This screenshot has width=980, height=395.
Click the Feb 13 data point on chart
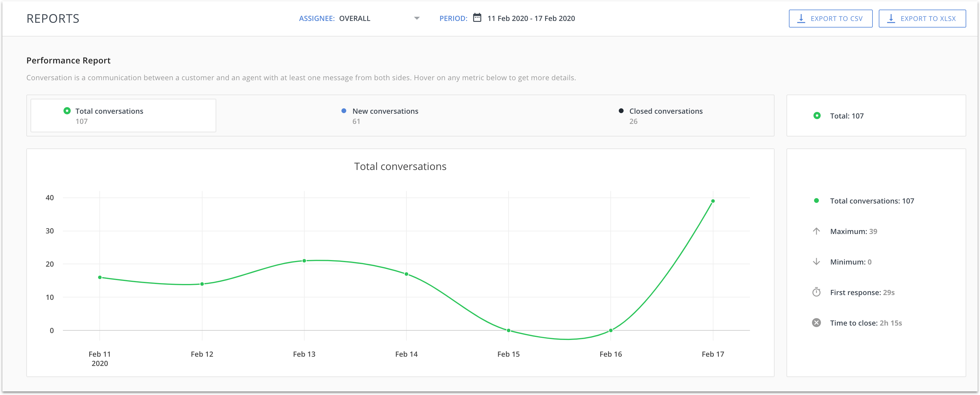click(304, 261)
